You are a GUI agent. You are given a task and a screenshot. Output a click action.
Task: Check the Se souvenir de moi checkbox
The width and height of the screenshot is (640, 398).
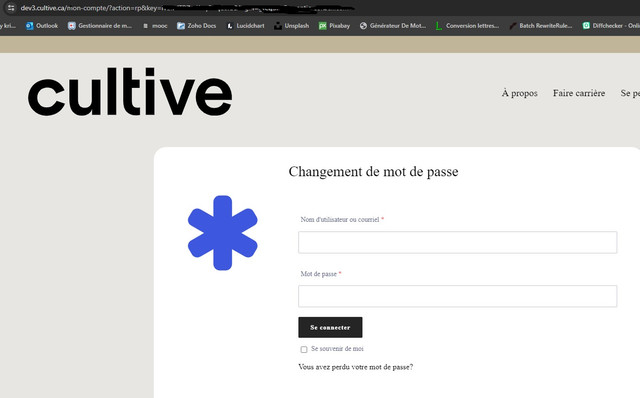coord(304,349)
